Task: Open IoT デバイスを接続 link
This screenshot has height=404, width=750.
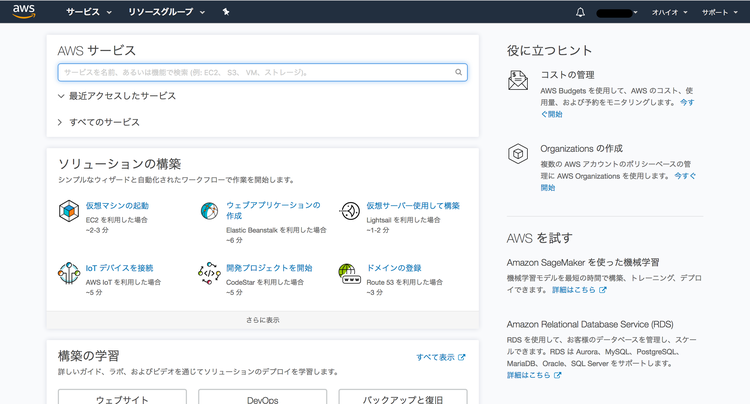Action: [x=120, y=268]
